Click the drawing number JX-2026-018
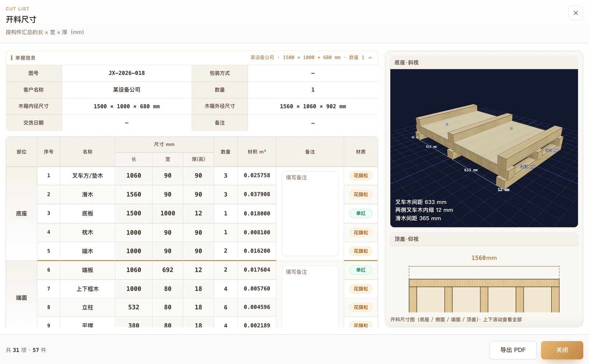The width and height of the screenshot is (589, 364). click(127, 73)
